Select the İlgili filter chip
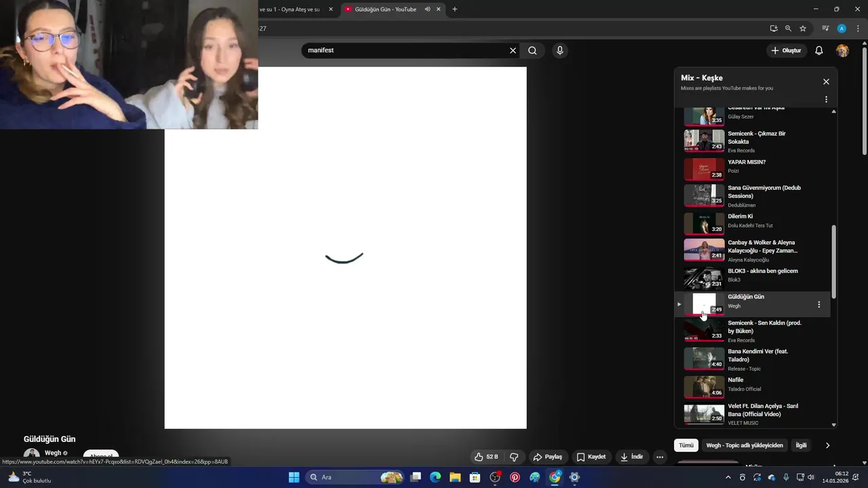The height and width of the screenshot is (488, 868). [801, 445]
